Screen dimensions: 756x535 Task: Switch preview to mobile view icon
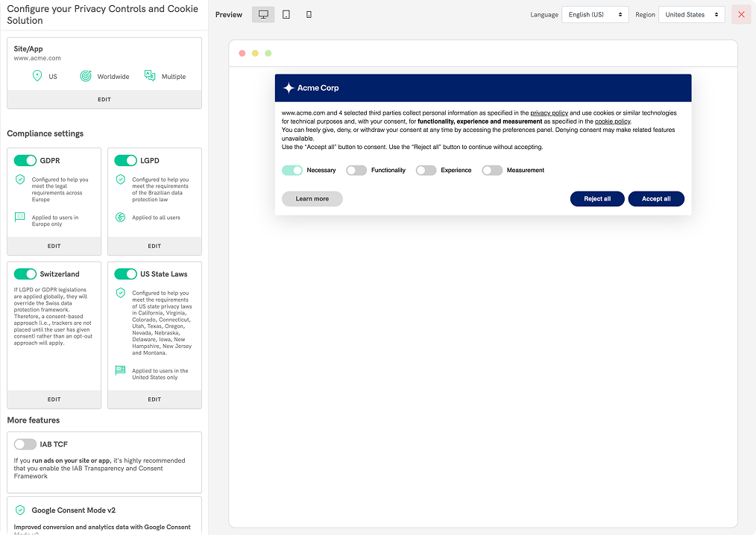(309, 15)
